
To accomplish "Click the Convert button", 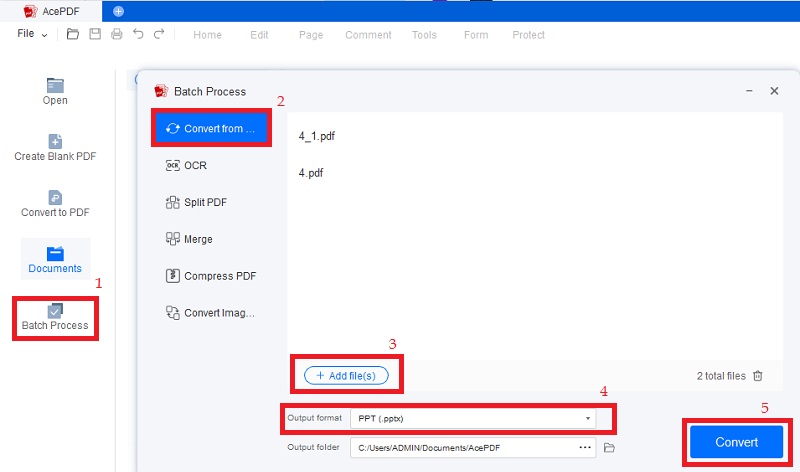I will click(x=736, y=442).
